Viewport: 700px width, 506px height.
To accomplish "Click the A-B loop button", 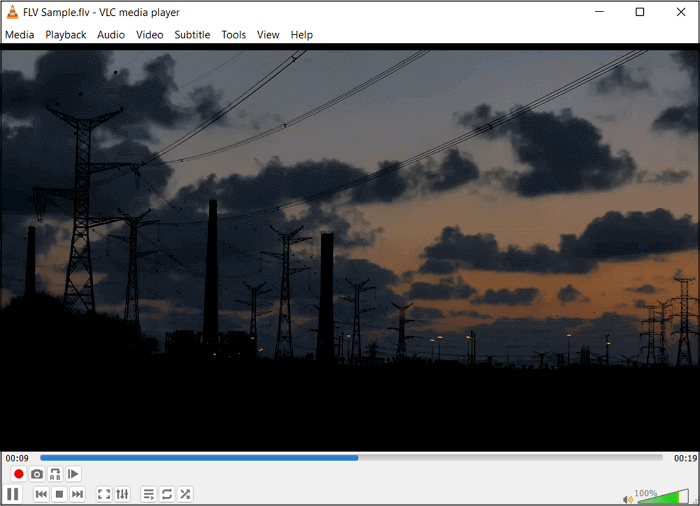I will [55, 474].
